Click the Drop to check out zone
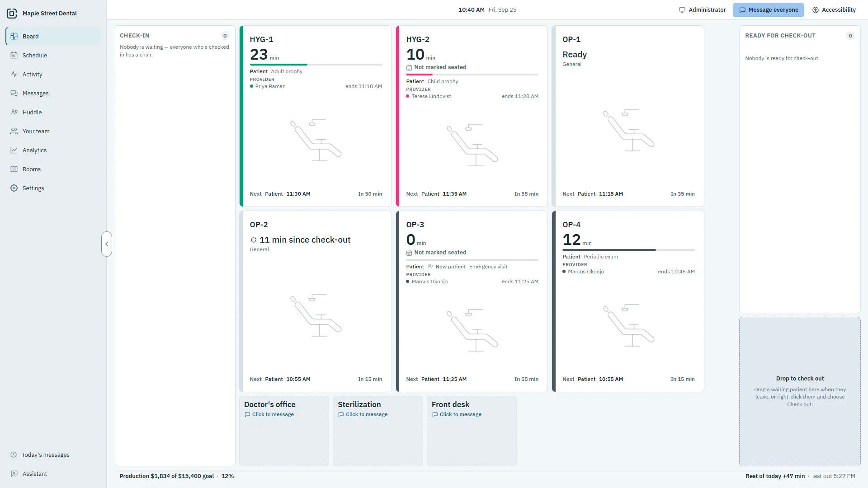The width and height of the screenshot is (868, 488). click(800, 391)
